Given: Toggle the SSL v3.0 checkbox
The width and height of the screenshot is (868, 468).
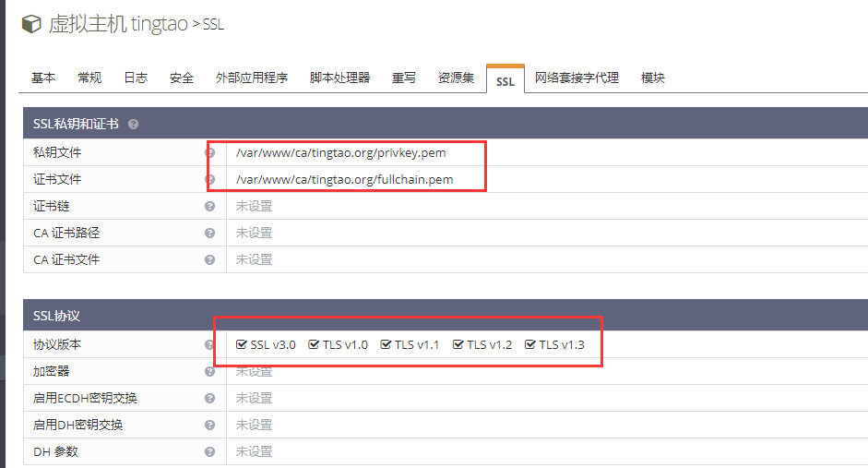Looking at the screenshot, I should click(x=242, y=344).
